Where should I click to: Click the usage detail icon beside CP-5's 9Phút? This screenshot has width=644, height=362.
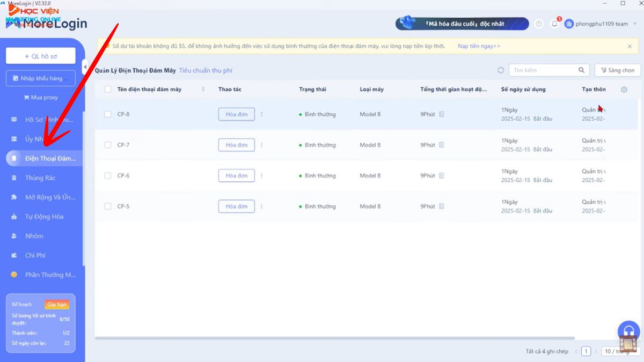click(x=442, y=206)
